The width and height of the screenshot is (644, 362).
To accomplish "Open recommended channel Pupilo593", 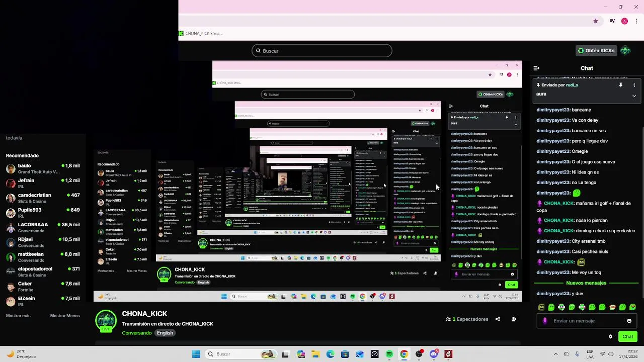I will [43, 213].
